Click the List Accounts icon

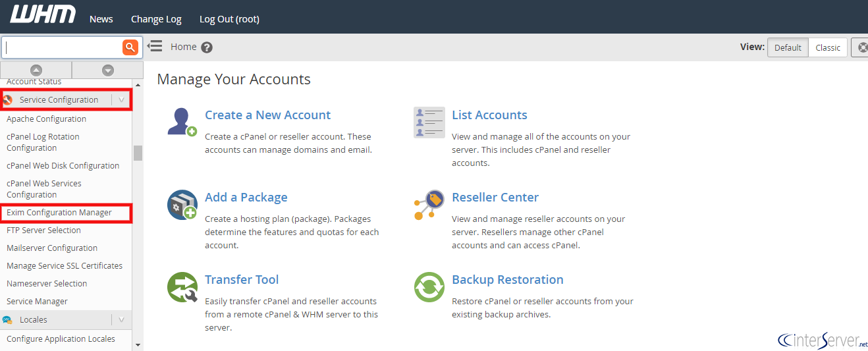point(429,122)
